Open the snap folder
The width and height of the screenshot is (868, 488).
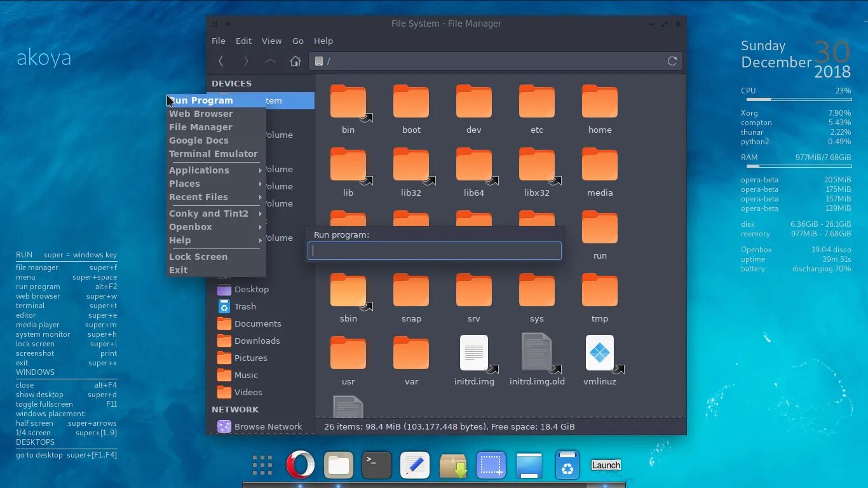tap(411, 298)
